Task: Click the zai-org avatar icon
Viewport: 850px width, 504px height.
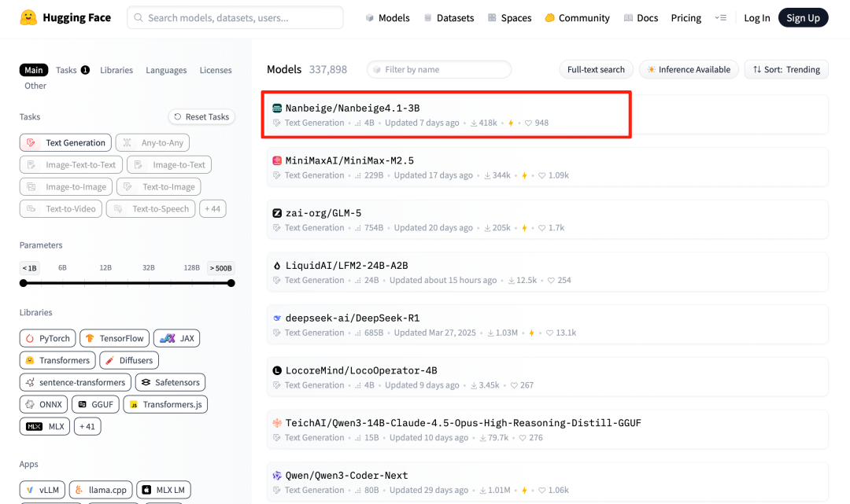Action: (277, 213)
